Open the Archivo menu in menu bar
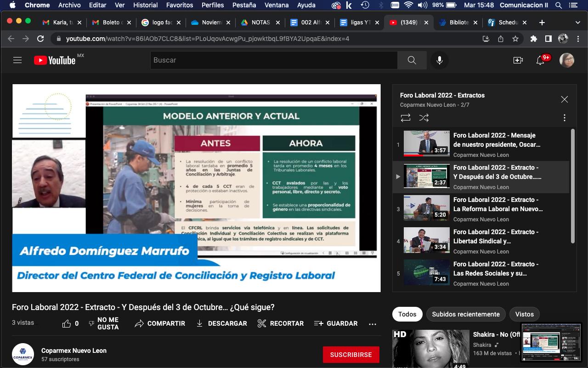Viewport: 588px width, 368px height. (69, 5)
